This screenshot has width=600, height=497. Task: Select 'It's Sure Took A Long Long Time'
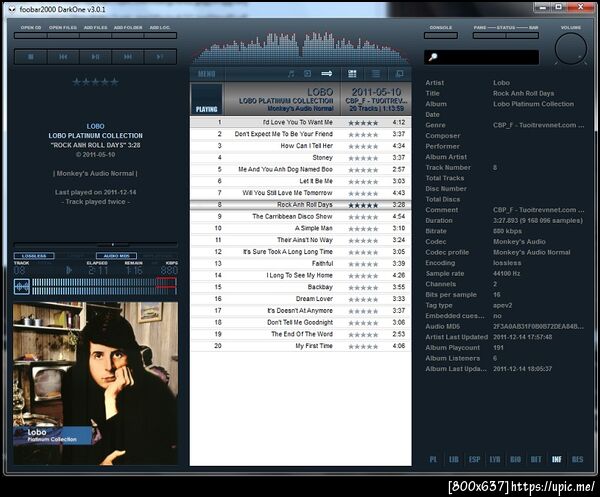pos(301,252)
